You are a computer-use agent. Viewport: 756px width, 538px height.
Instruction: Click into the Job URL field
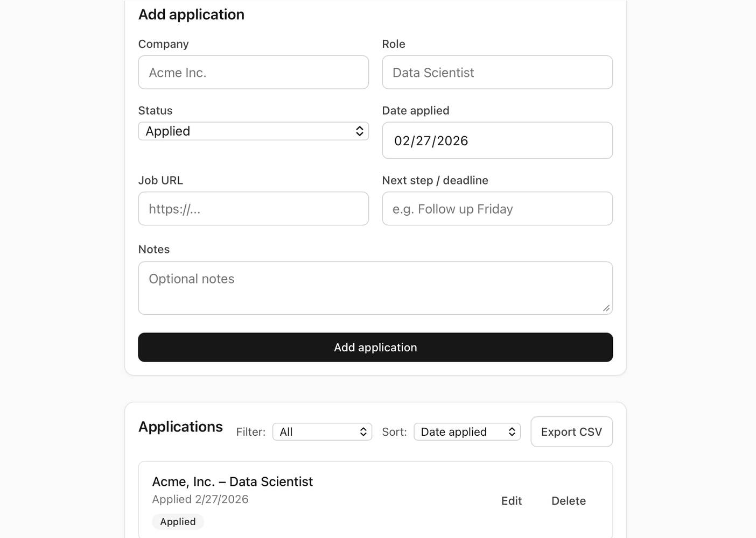[x=253, y=209]
